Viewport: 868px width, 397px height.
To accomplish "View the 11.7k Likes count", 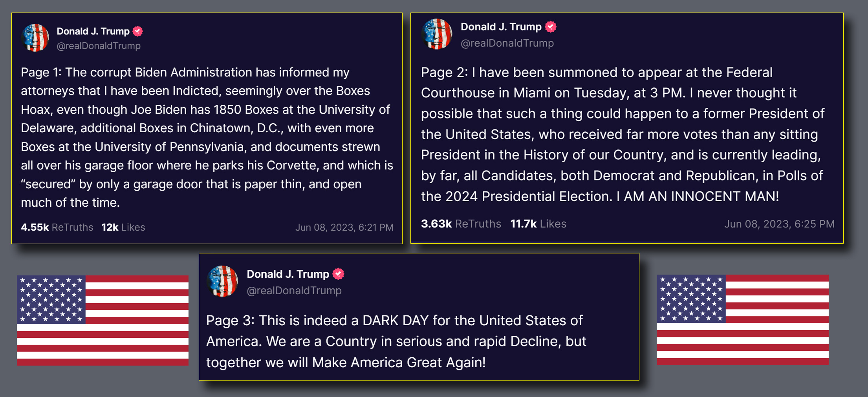I will click(538, 224).
